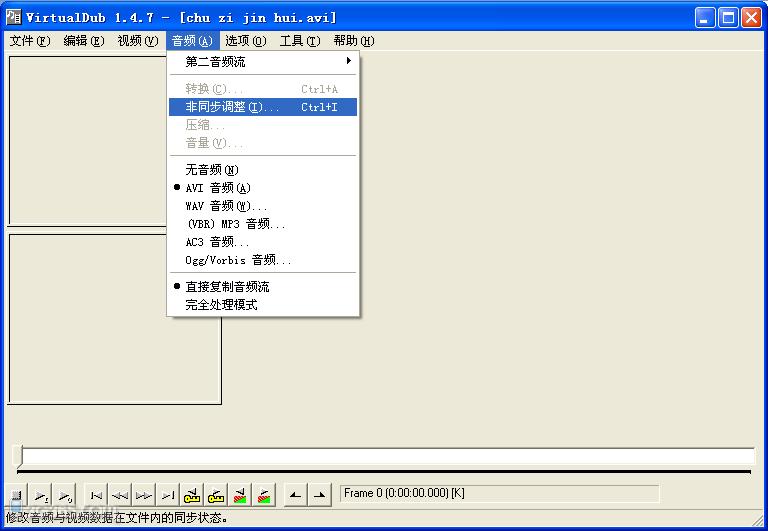Screen dimensions: 768x531
Task: Go to previous keyframe (yellow key icon)
Action: (x=192, y=495)
